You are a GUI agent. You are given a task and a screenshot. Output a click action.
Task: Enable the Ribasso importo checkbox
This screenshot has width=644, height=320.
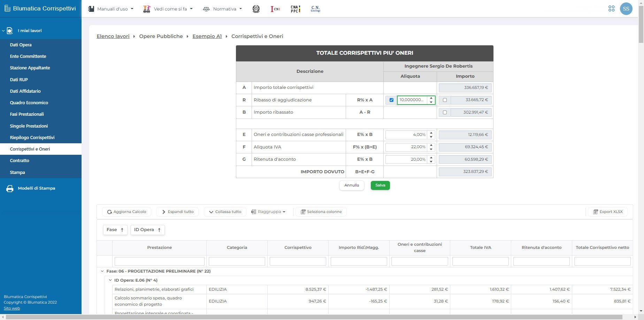coord(445,100)
